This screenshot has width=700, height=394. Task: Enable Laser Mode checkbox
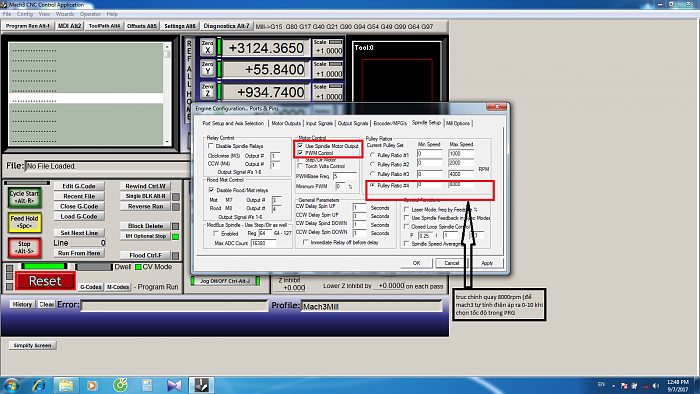click(x=406, y=209)
